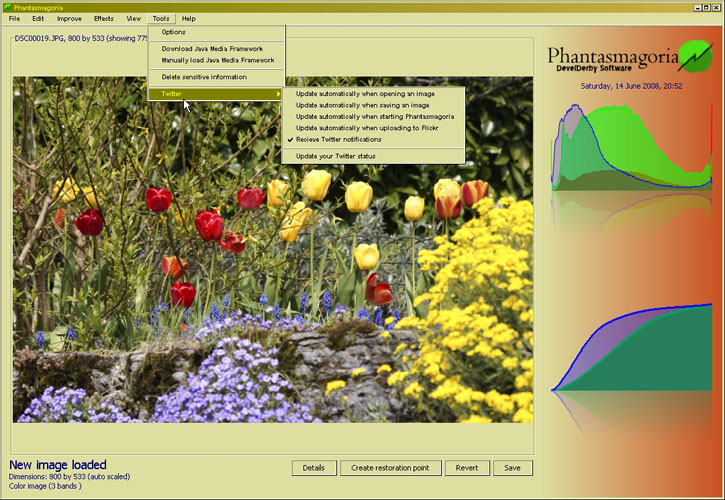The height and width of the screenshot is (500, 725).
Task: Click the green Phantasmagoria lightning logo
Action: (694, 56)
